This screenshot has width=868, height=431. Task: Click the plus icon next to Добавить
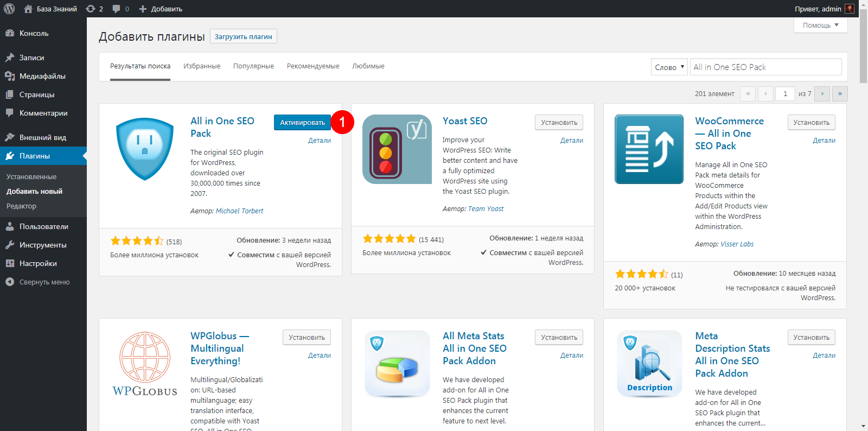[143, 9]
